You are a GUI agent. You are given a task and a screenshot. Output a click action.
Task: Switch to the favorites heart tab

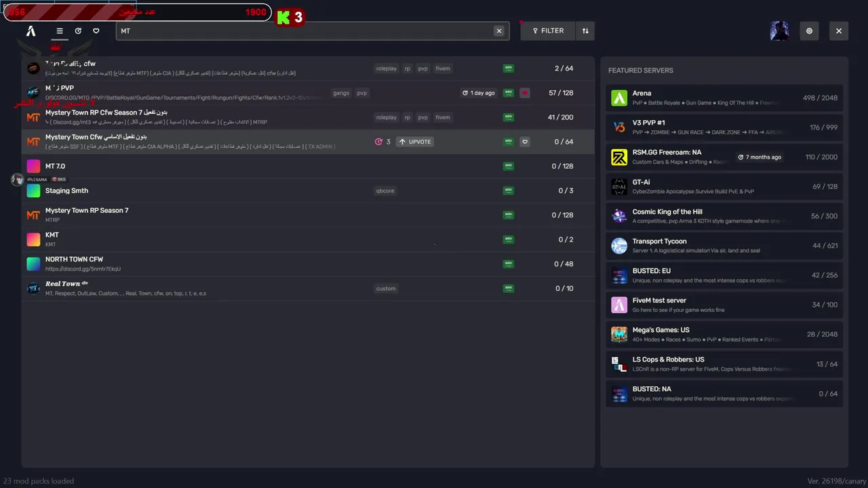[96, 31]
